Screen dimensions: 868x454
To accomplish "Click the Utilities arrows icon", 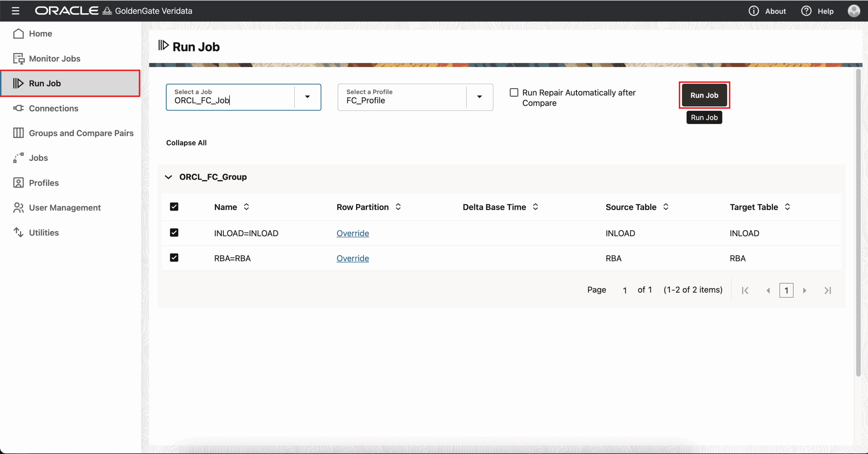I will [x=18, y=232].
